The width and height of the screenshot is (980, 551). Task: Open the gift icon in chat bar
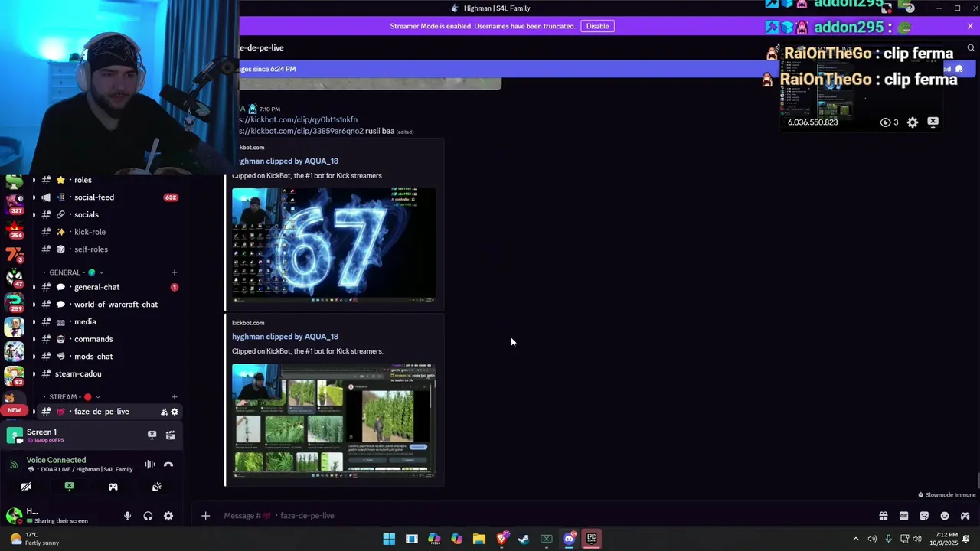[884, 516]
